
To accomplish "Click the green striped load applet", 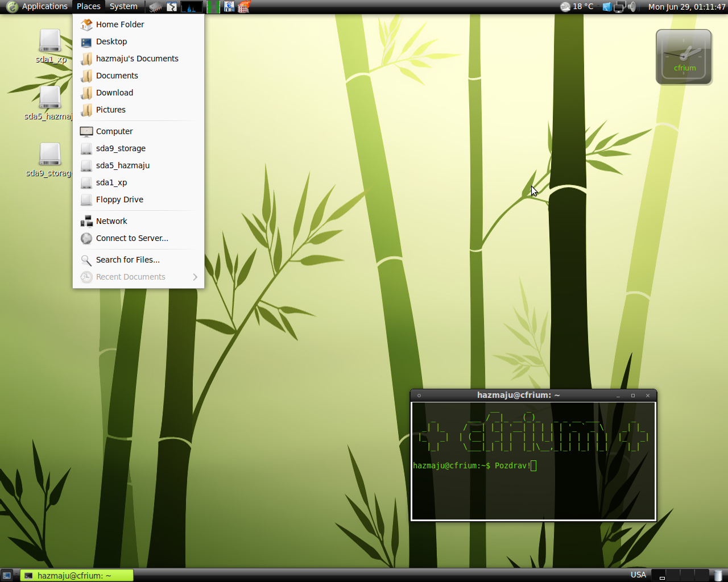I will (x=213, y=7).
